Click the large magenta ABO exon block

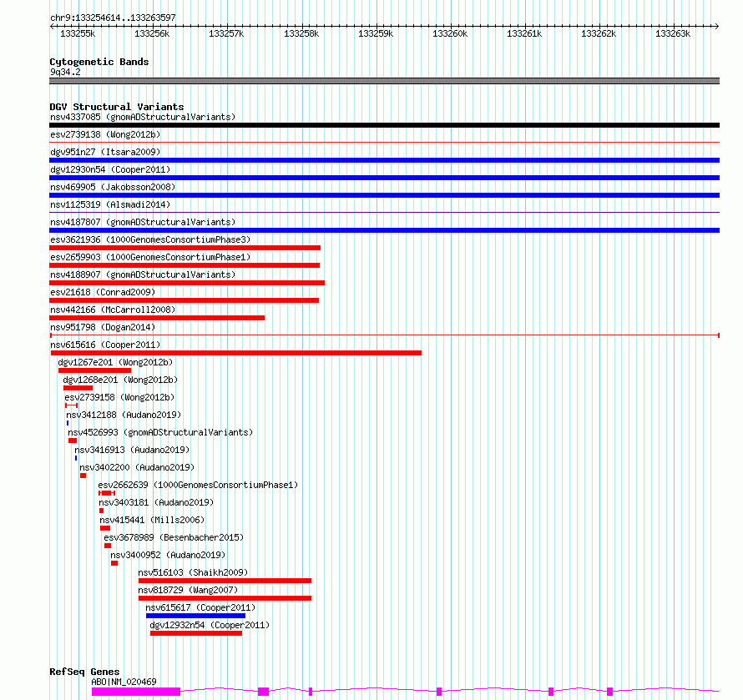coord(136,692)
